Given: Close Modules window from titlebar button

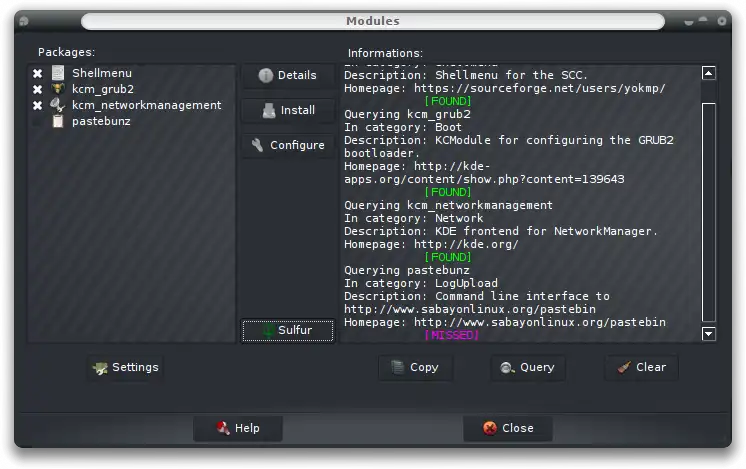Looking at the screenshot, I should click(722, 21).
